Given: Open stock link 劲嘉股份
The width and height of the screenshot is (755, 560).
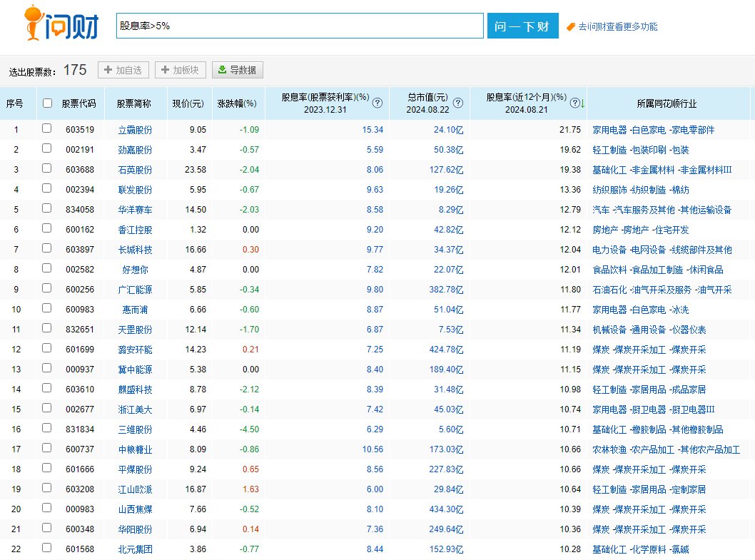Looking at the screenshot, I should click(x=136, y=150).
